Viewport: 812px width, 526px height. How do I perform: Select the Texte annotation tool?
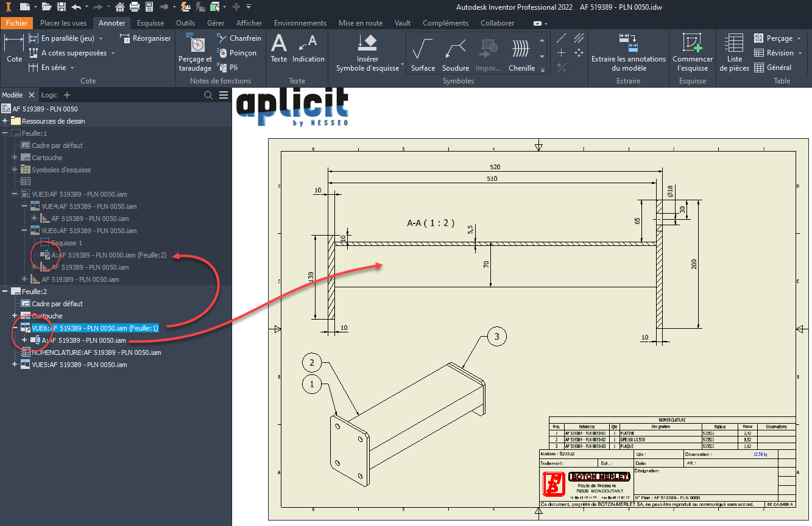[278, 49]
